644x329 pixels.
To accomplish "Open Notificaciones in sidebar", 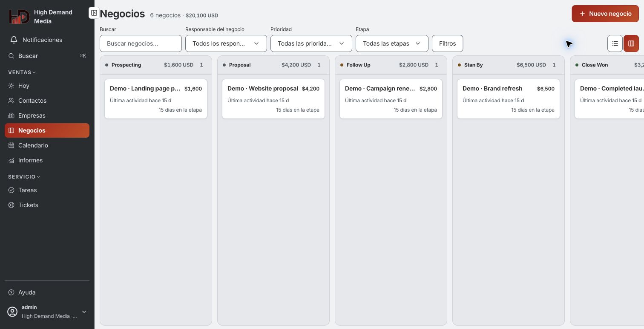I will click(47, 40).
